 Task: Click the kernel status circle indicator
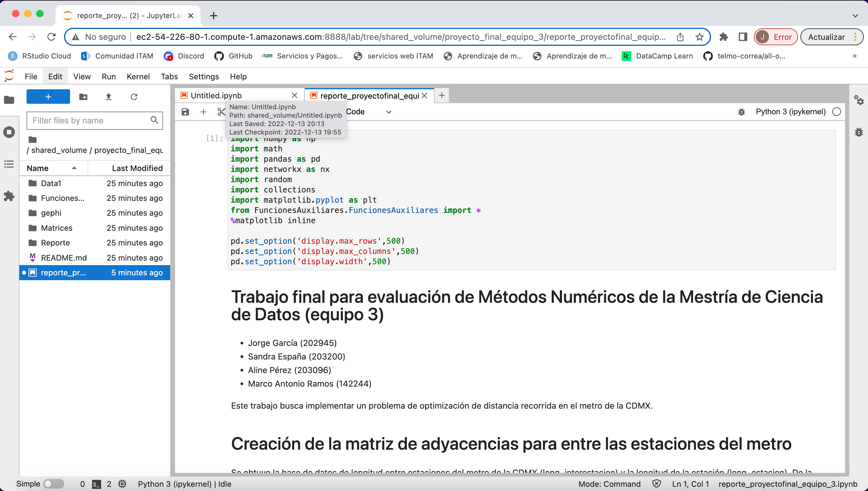(837, 112)
